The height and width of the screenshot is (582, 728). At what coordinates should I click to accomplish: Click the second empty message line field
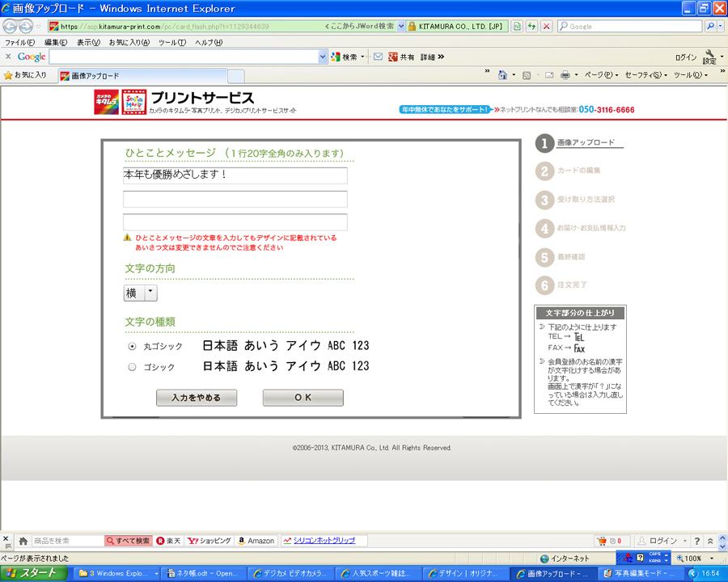[x=235, y=200]
